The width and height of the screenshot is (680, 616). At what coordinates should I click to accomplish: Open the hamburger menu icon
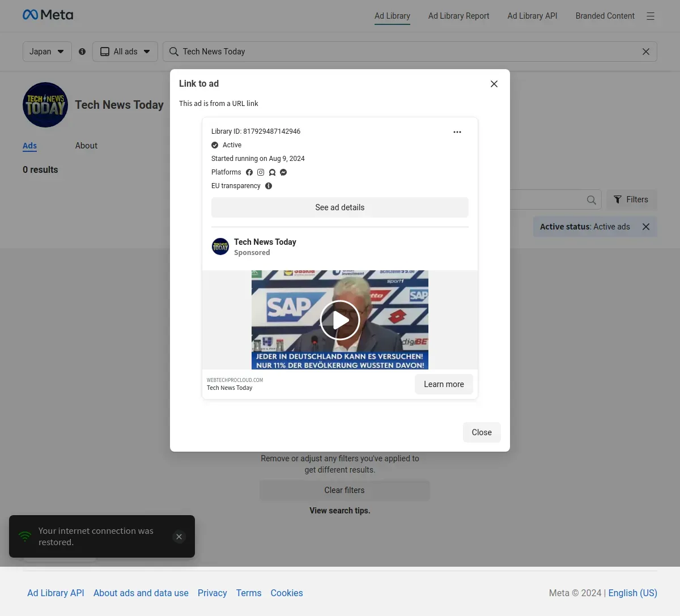(651, 16)
